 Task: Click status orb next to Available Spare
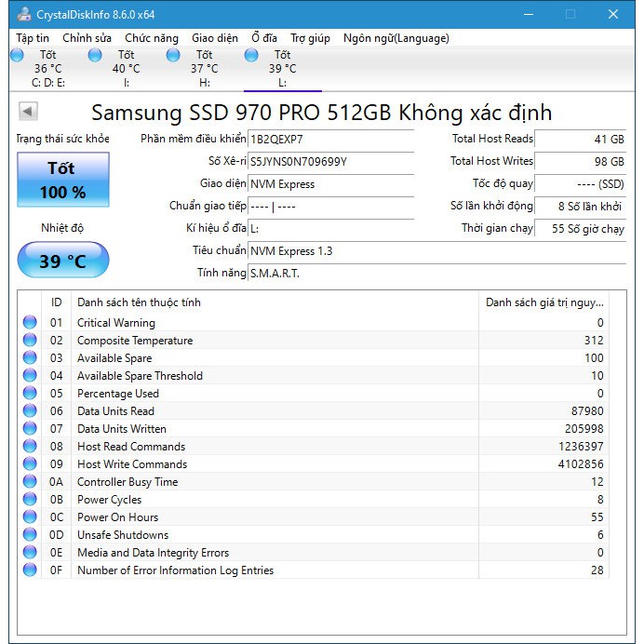point(30,357)
